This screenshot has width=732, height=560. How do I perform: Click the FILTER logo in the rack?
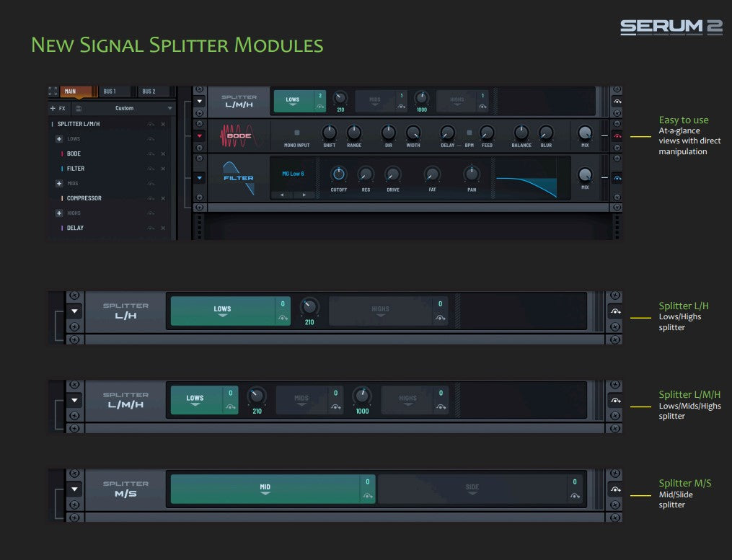click(x=239, y=178)
